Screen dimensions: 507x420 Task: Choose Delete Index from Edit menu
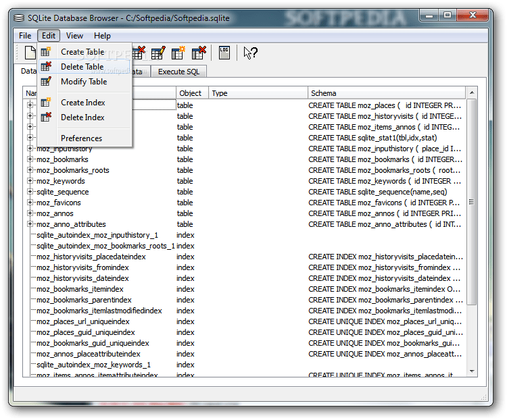[x=84, y=117]
